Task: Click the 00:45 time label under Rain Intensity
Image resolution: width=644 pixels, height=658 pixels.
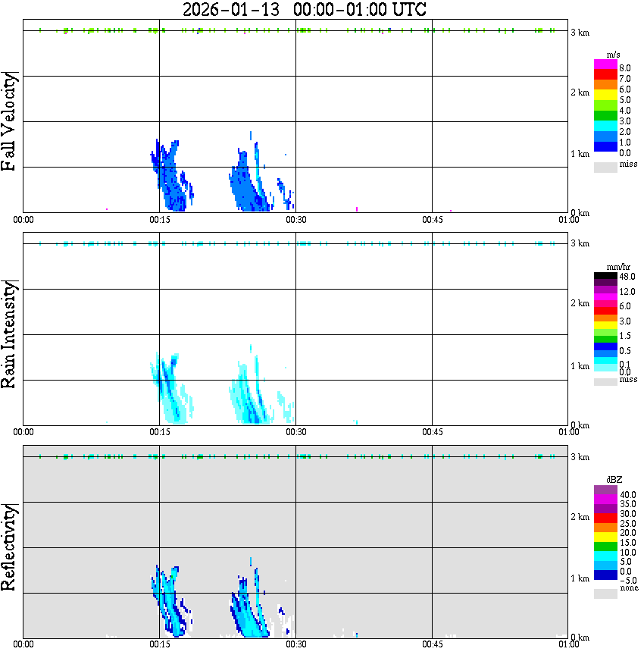Action: coord(432,432)
